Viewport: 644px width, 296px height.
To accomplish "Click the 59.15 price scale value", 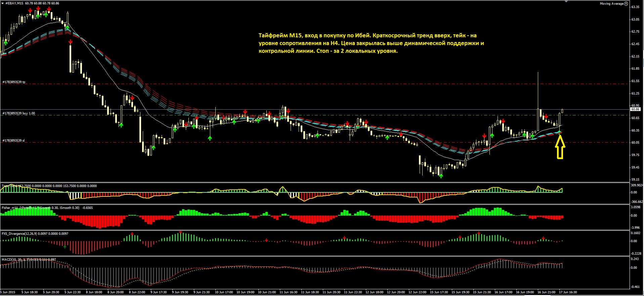I will 635,180.
